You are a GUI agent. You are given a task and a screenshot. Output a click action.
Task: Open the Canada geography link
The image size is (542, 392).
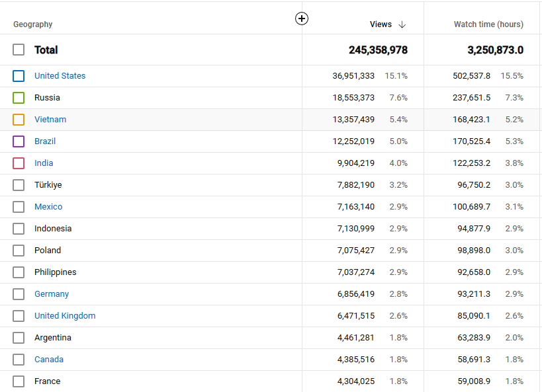click(x=49, y=359)
